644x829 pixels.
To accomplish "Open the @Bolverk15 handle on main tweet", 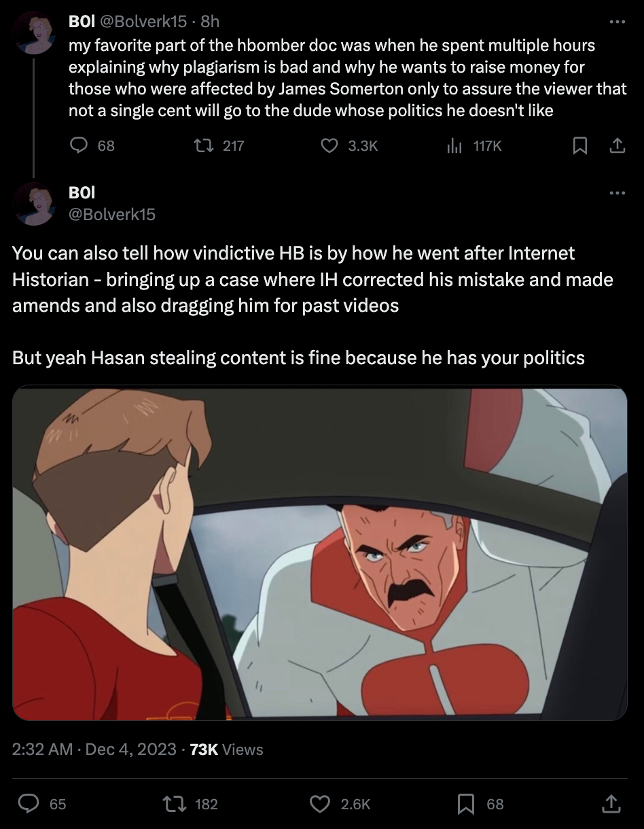I will coord(112,214).
